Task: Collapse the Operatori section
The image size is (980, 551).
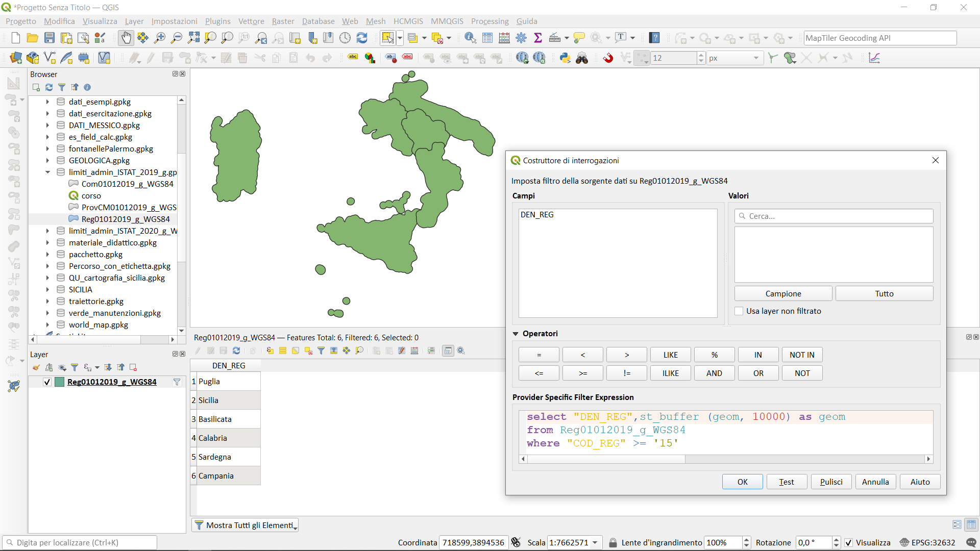Action: [516, 334]
